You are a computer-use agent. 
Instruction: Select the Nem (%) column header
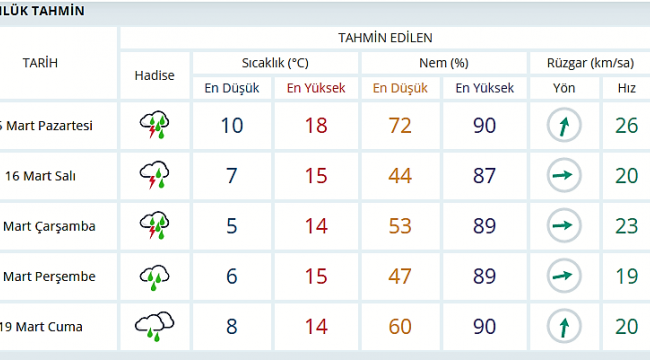click(444, 63)
